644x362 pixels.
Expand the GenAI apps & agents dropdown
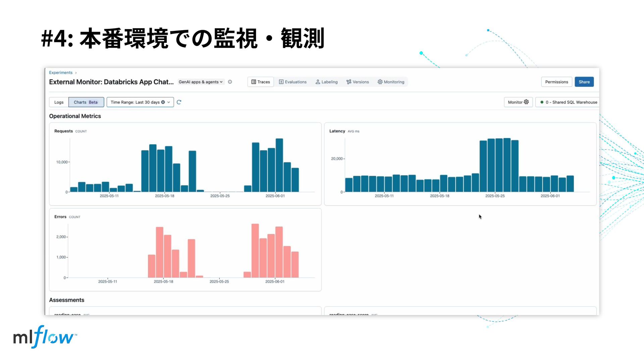tap(201, 82)
